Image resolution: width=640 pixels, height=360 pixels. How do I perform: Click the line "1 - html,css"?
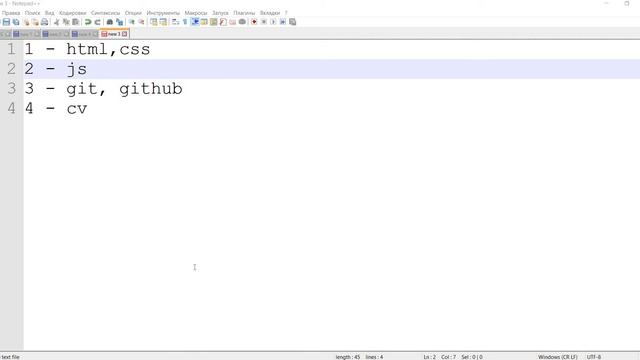[x=87, y=49]
